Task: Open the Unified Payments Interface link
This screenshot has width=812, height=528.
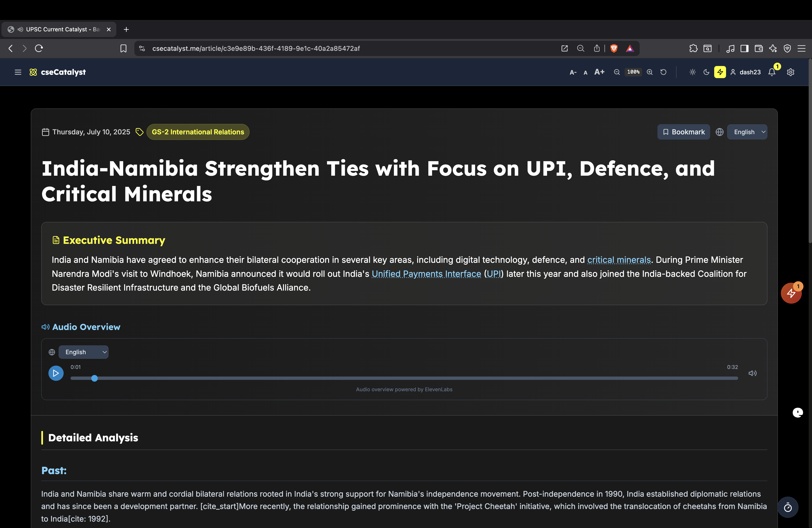Action: 426,274
